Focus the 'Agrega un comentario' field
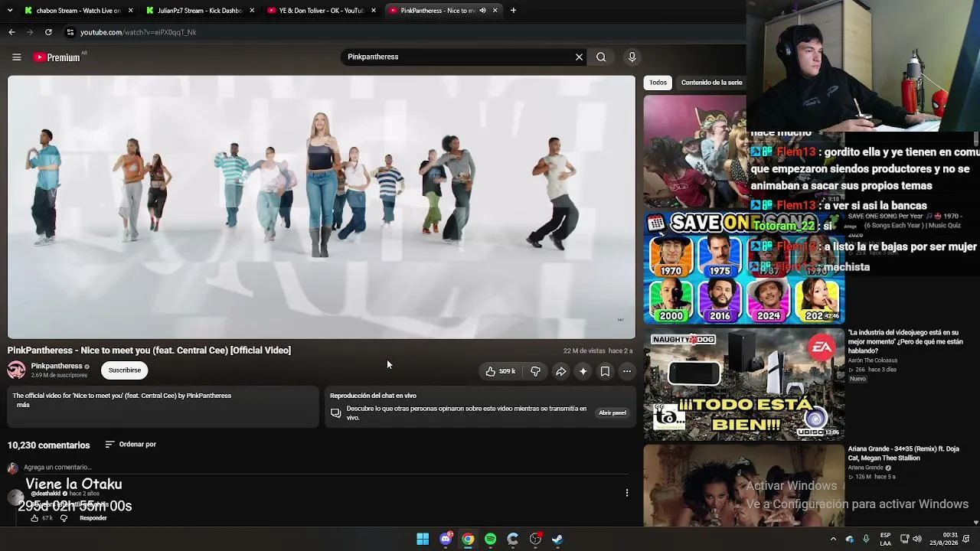The width and height of the screenshot is (980, 551). coord(57,467)
